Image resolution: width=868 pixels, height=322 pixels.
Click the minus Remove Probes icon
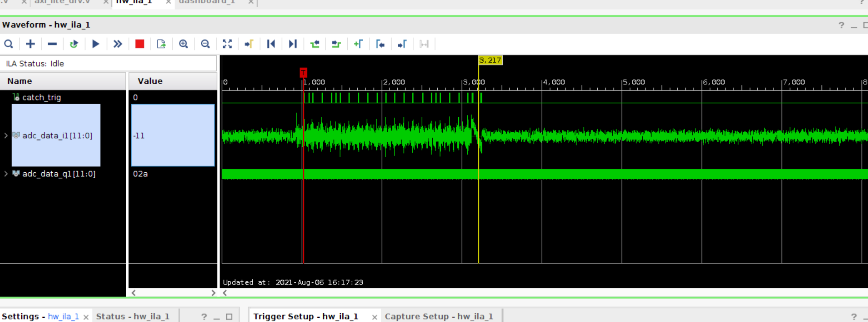pos(52,44)
